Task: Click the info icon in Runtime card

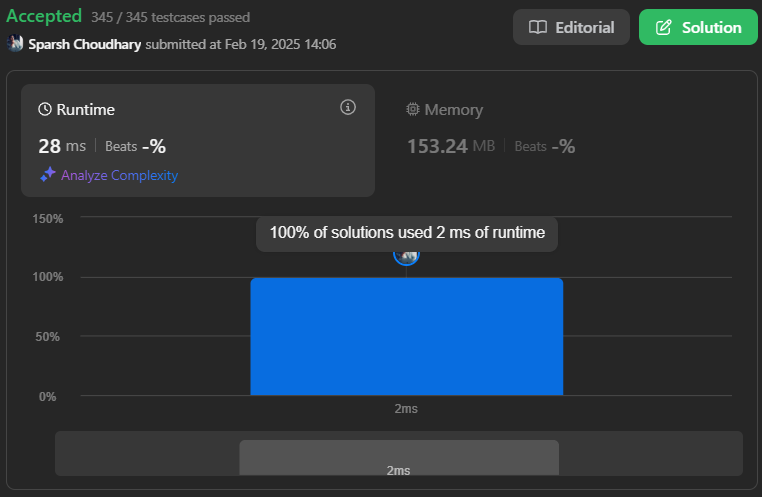Action: point(348,108)
